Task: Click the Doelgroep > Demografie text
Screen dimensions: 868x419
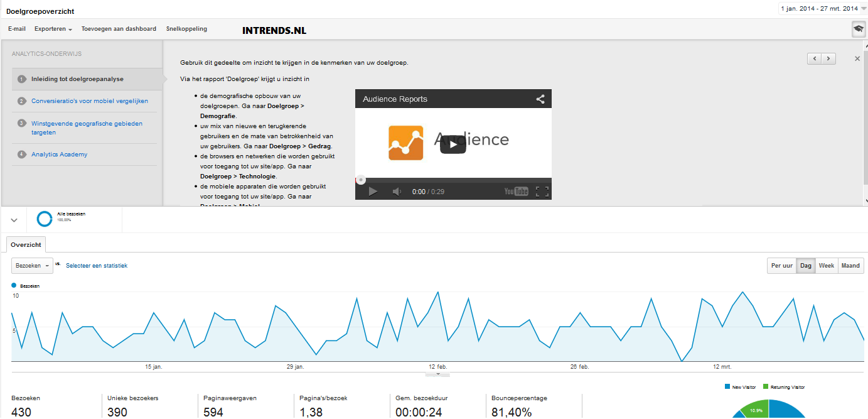Action: coord(253,111)
